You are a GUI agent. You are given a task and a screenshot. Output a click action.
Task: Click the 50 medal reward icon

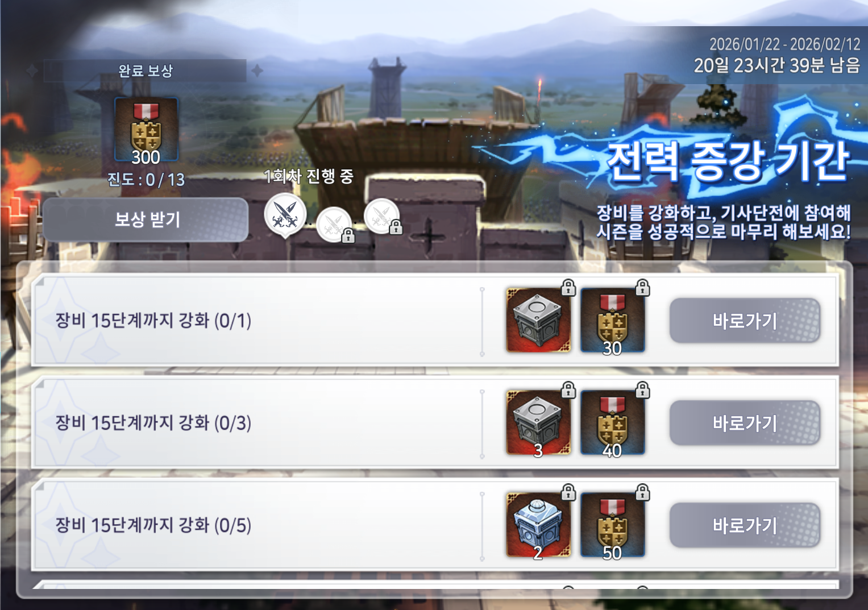click(x=612, y=525)
